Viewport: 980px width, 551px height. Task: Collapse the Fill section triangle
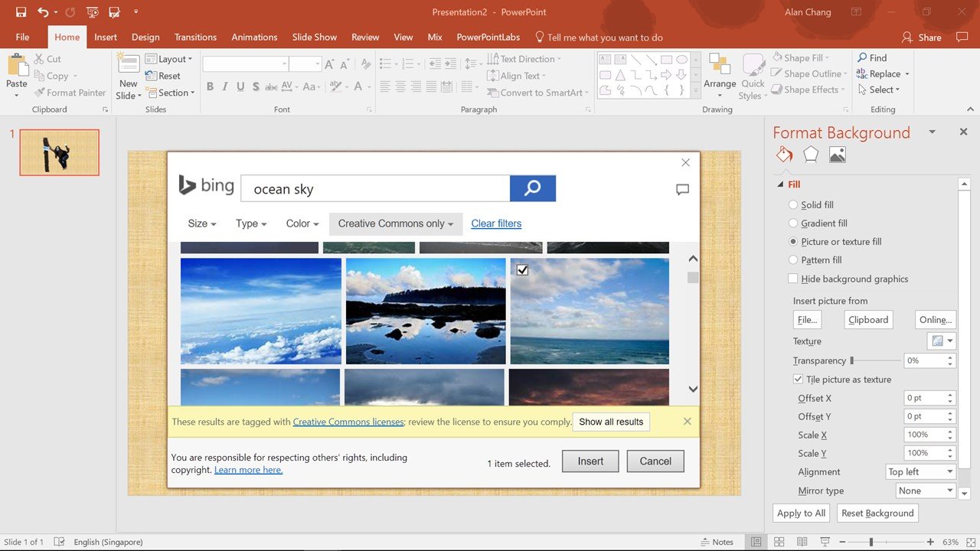point(780,184)
